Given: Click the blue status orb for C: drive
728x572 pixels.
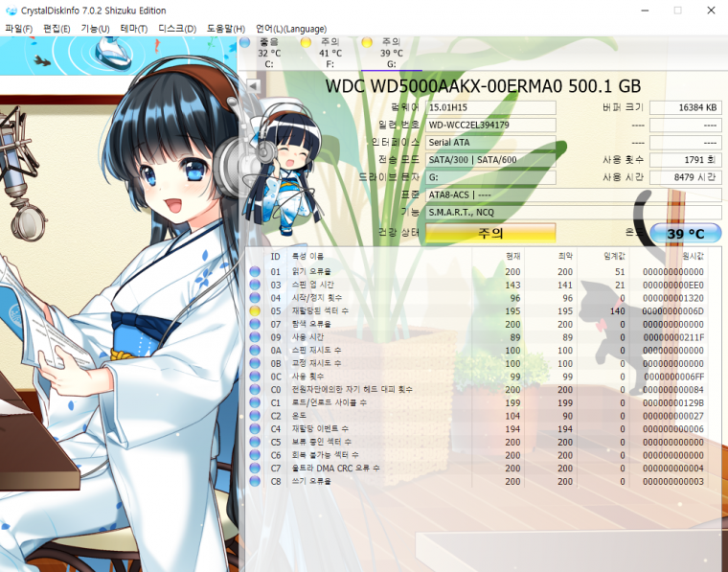Looking at the screenshot, I should coord(244,42).
